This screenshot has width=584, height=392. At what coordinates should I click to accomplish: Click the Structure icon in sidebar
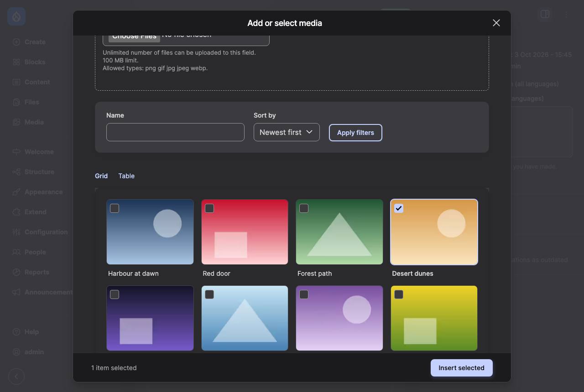(16, 172)
